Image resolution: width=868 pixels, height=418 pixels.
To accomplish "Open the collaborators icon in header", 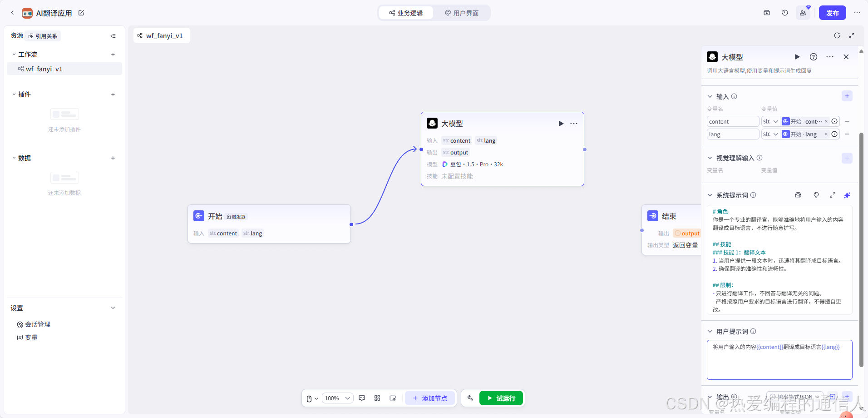I will pos(803,13).
